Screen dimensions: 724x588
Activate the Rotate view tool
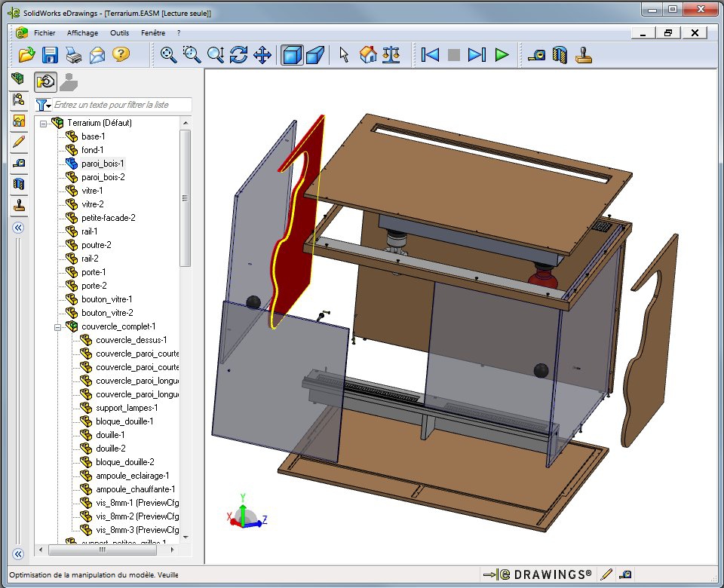(238, 55)
